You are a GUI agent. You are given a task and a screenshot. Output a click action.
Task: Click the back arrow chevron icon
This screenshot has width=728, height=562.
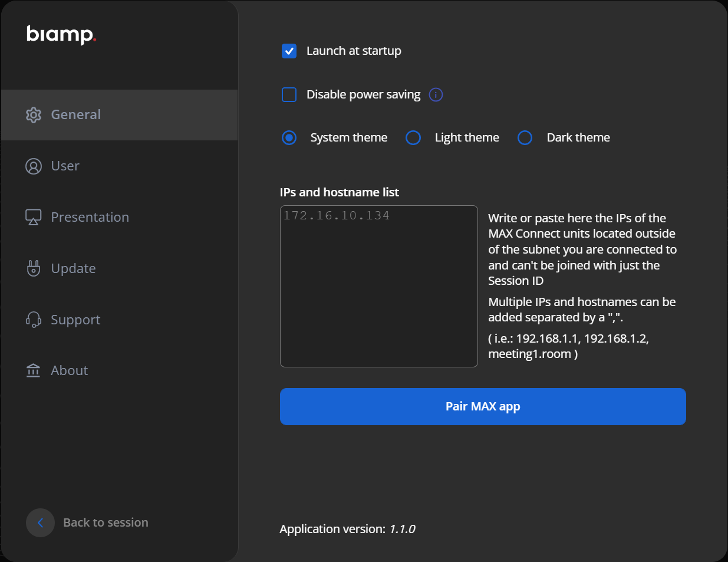click(40, 522)
